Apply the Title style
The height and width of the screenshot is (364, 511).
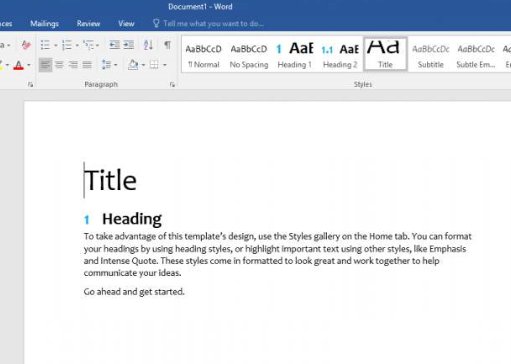tap(385, 54)
